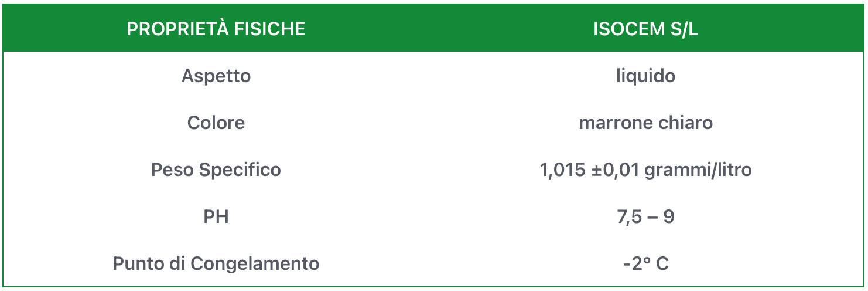Click the 'liquido' value cell

pos(645,76)
